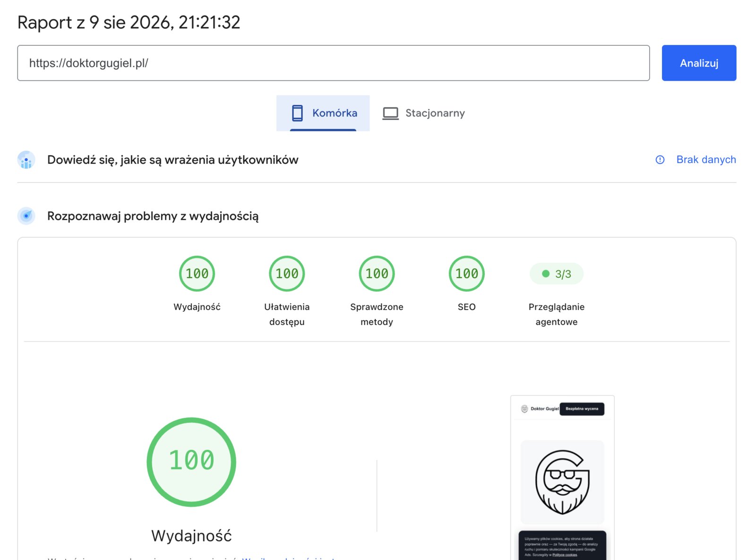The width and height of the screenshot is (756, 560).
Task: Switch to the Stacjonarny tab
Action: 423,113
